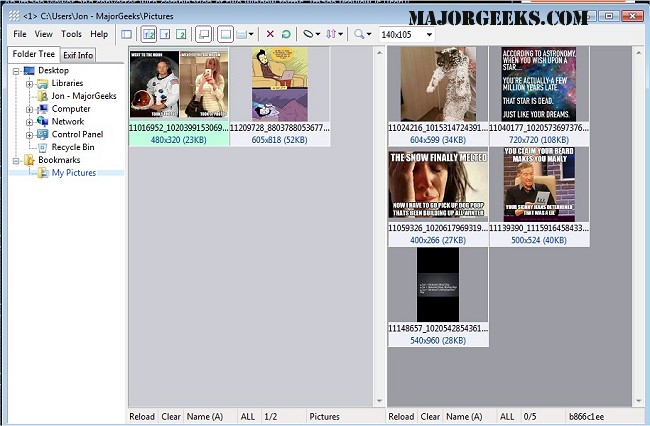The height and width of the screenshot is (426, 650).
Task: Open the Help menu
Action: pos(99,34)
